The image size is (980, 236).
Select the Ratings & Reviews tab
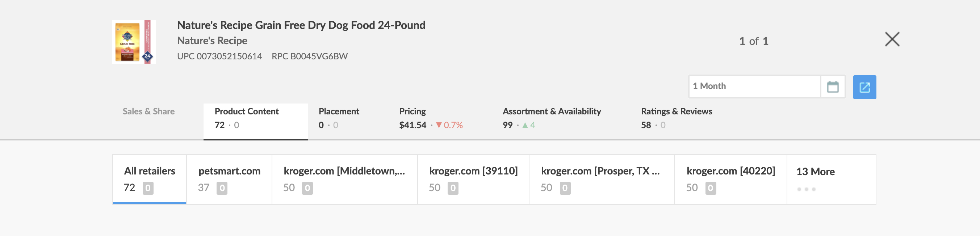pos(676,118)
